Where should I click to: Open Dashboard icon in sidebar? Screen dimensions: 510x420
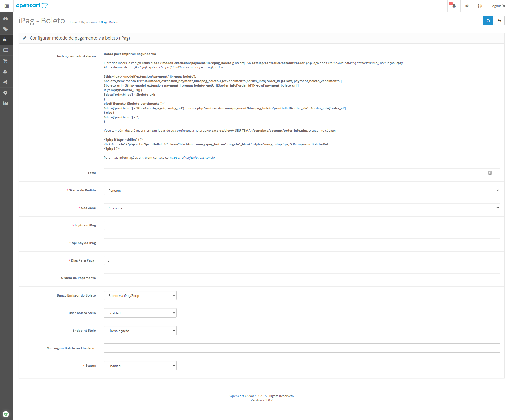[x=6, y=19]
